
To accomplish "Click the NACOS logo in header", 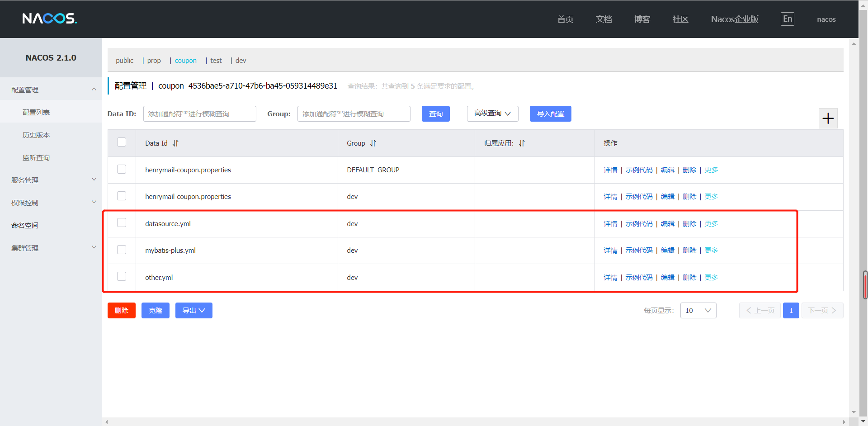I will pos(50,19).
